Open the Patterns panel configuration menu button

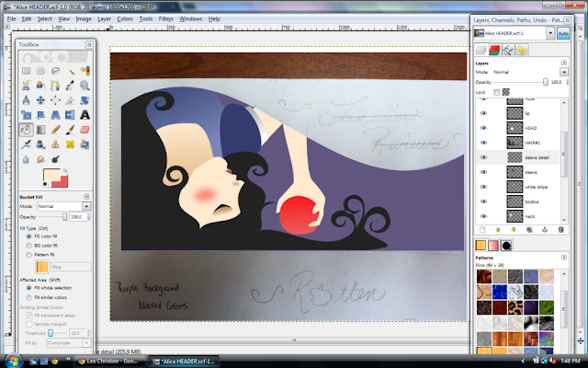(563, 258)
